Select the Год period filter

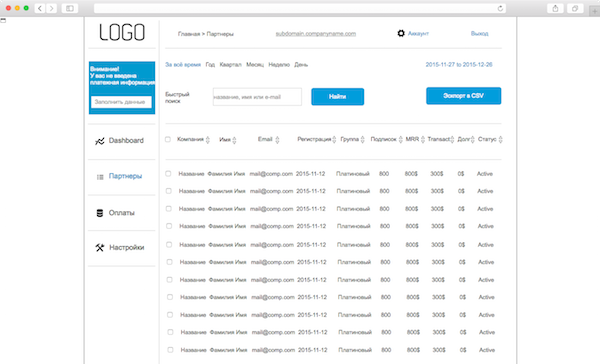click(210, 65)
